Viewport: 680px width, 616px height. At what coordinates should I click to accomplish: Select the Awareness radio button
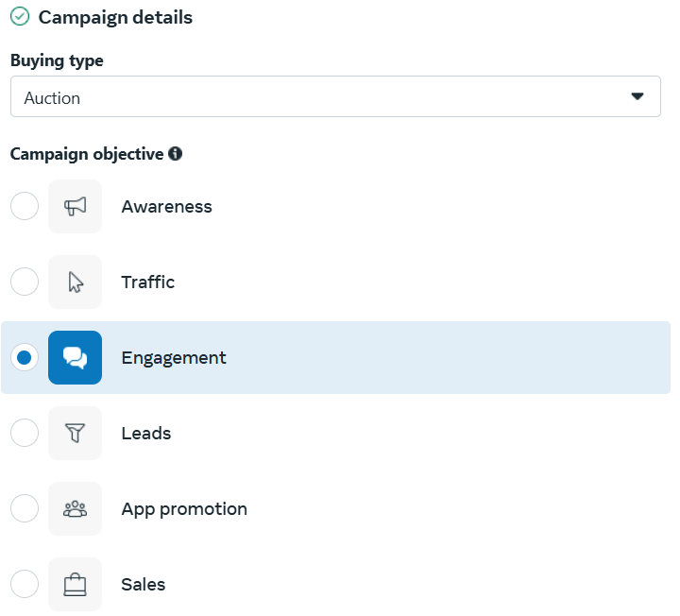pyautogui.click(x=25, y=206)
